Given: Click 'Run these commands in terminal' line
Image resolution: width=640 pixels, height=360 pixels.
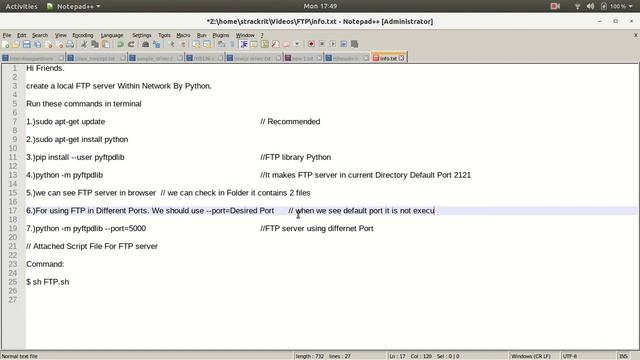Looking at the screenshot, I should point(84,104).
